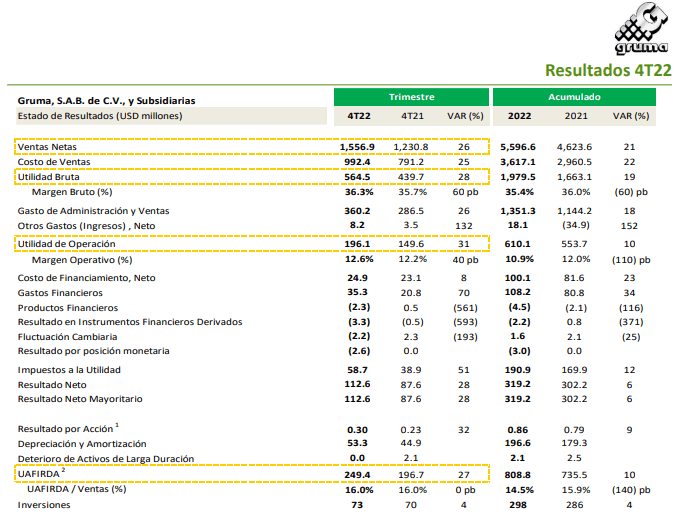Click Estado de Resultados (USD millones)
The height and width of the screenshot is (517, 677).
[x=100, y=116]
